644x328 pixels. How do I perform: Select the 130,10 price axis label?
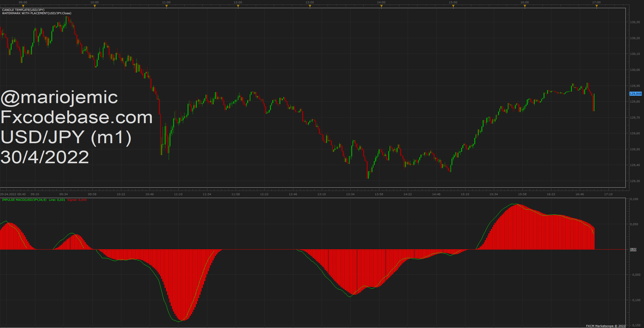point(635,54)
